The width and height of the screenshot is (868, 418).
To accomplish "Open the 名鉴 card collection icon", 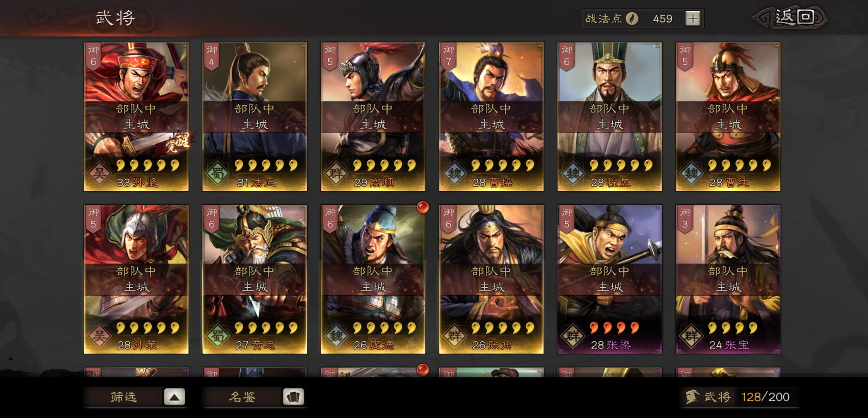I will [x=293, y=397].
